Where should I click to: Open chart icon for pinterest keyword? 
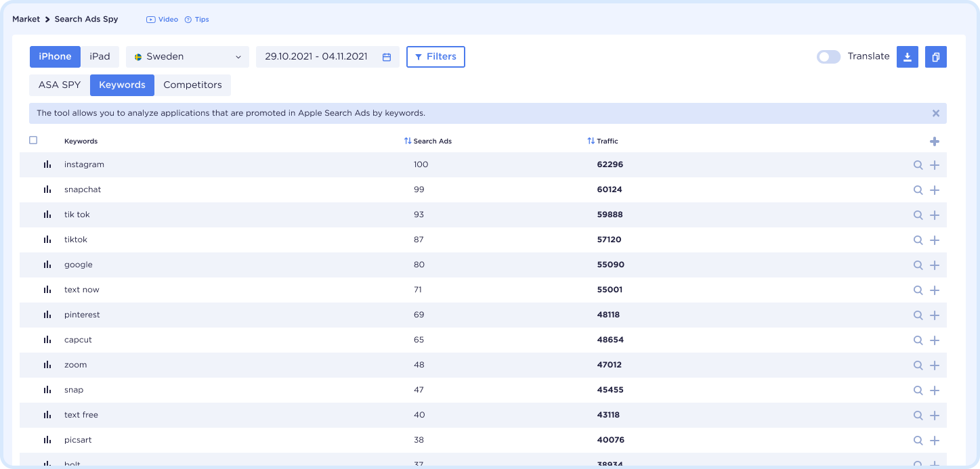[47, 315]
